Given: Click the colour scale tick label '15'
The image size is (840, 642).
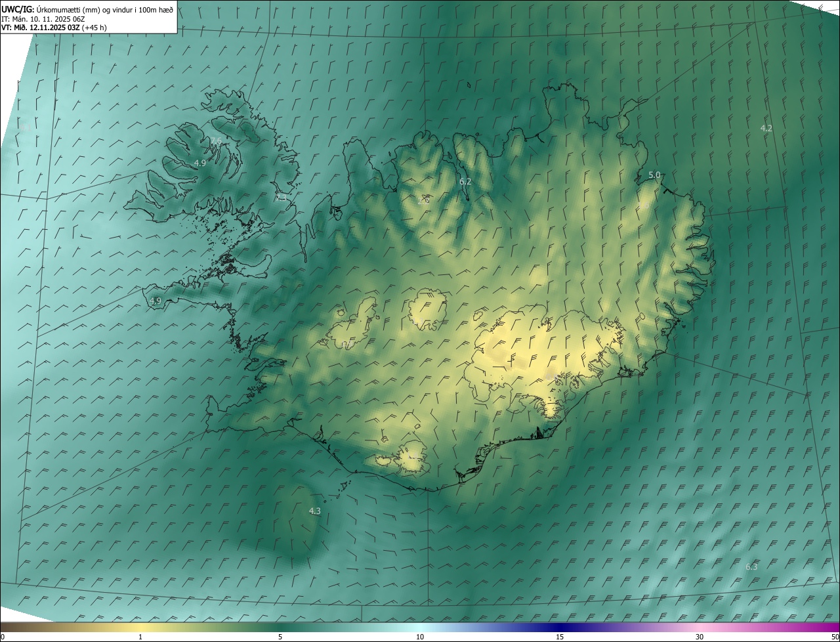Looking at the screenshot, I should [x=560, y=637].
